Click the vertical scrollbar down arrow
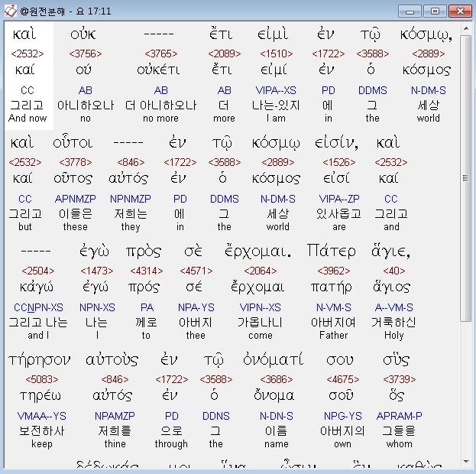Image resolution: width=476 pixels, height=474 pixels. pos(465,462)
